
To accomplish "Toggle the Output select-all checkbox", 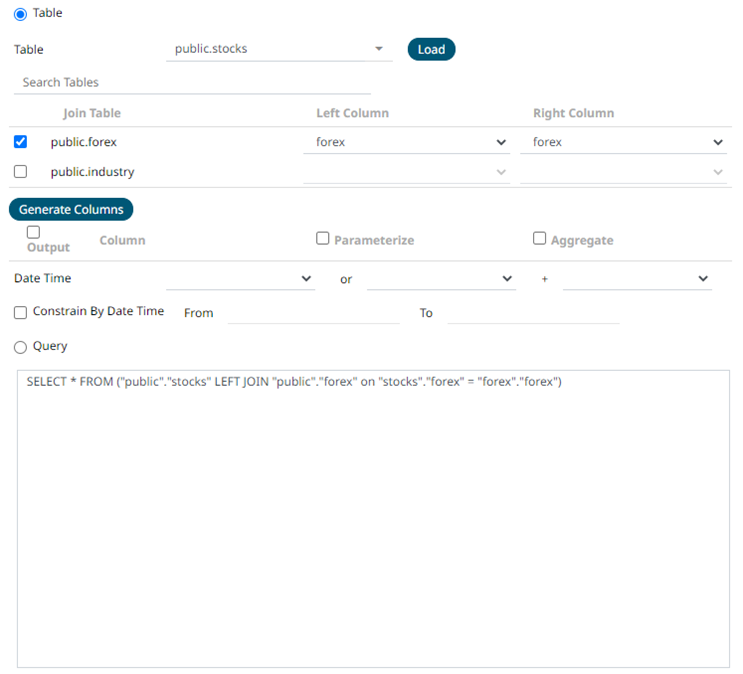I will point(34,232).
